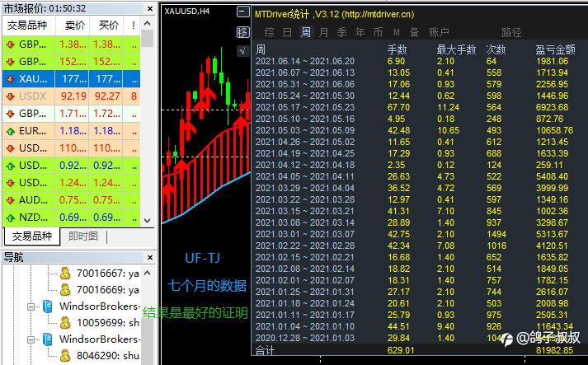Click the market watch scroll down arrow
588x365 pixels.
[148, 221]
